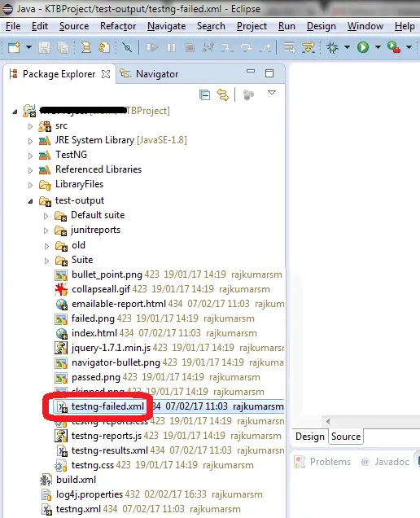The width and height of the screenshot is (420, 518).
Task: Click the green Run button in toolbar
Action: pyautogui.click(x=363, y=47)
